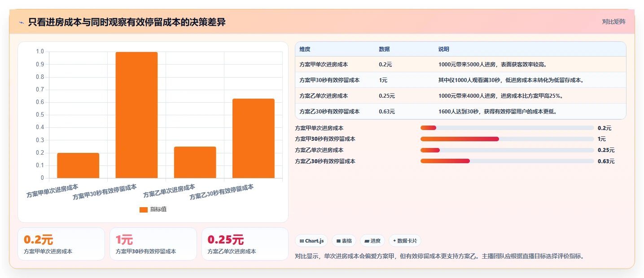Click the 0.63元 progress value label

606,161
